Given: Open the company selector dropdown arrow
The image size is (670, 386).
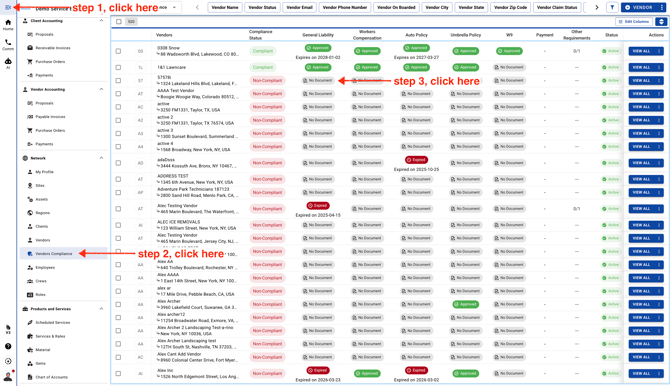Looking at the screenshot, I should pos(174,7).
